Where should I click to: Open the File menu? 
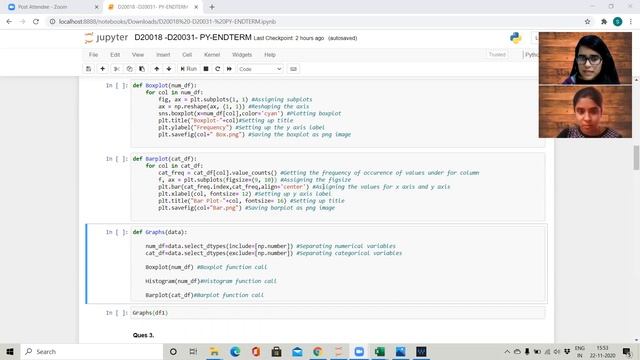(x=93, y=55)
